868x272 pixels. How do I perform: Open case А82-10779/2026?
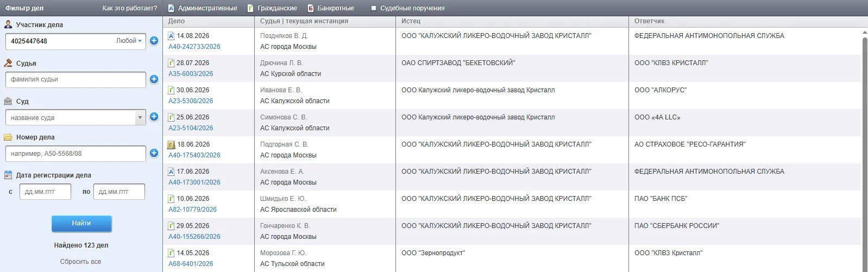click(x=192, y=210)
